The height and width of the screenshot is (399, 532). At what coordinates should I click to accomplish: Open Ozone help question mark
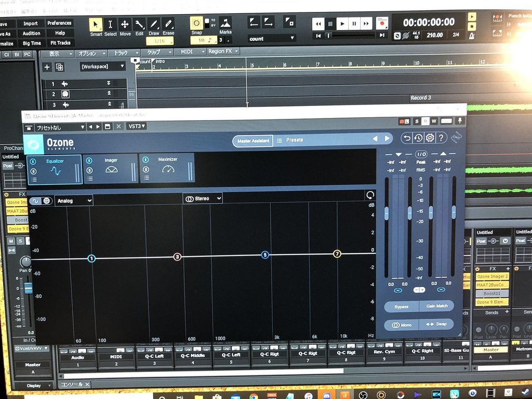(x=441, y=138)
